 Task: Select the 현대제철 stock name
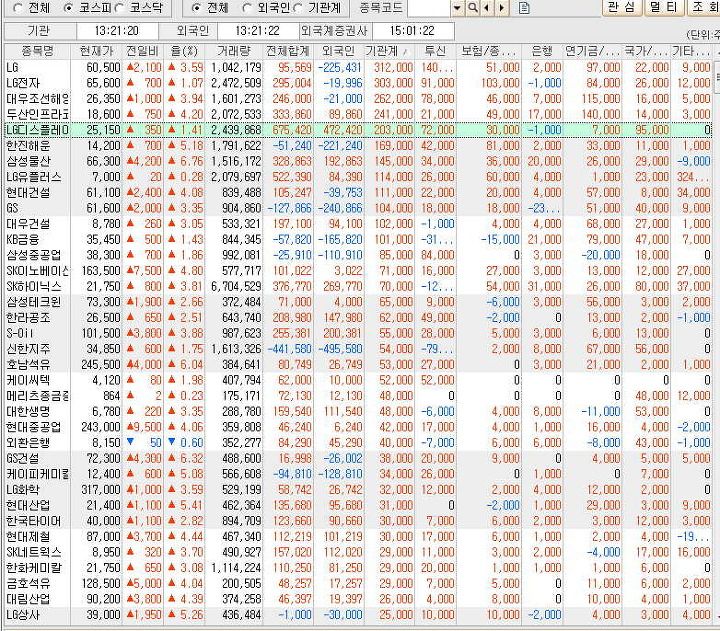[28, 537]
